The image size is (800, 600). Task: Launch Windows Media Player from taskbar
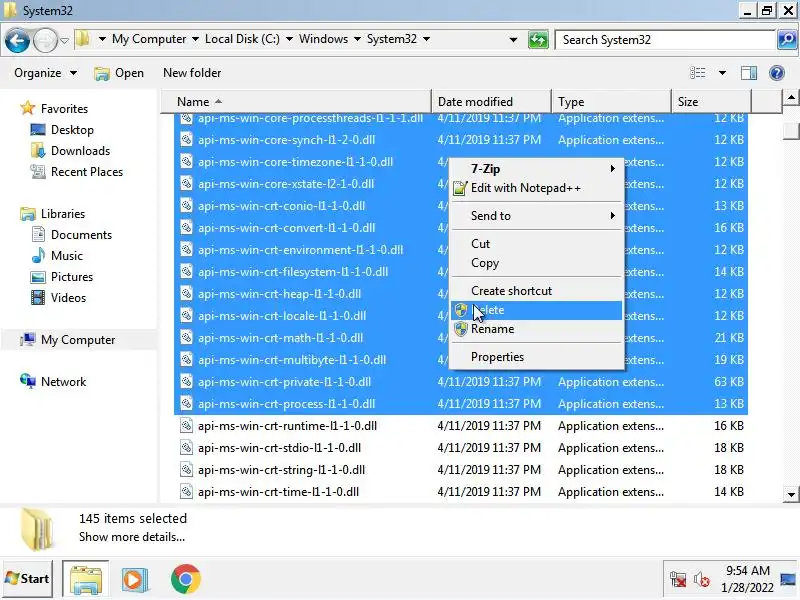(135, 579)
